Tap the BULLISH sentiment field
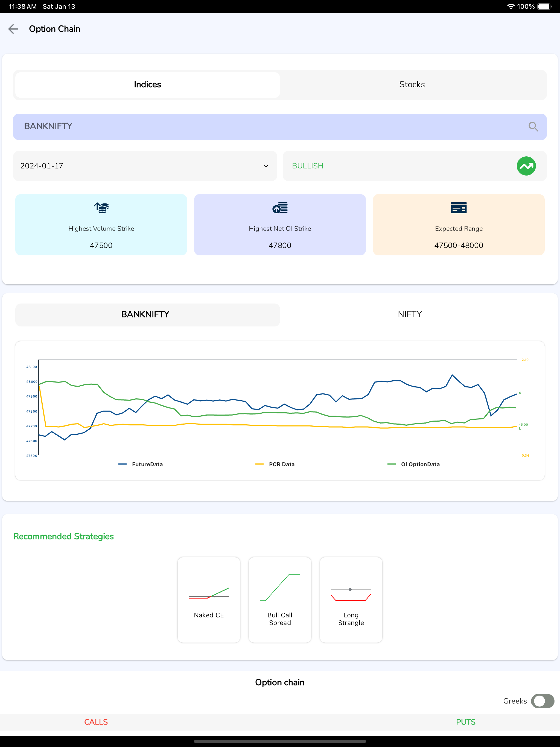Image resolution: width=560 pixels, height=747 pixels. pyautogui.click(x=415, y=166)
